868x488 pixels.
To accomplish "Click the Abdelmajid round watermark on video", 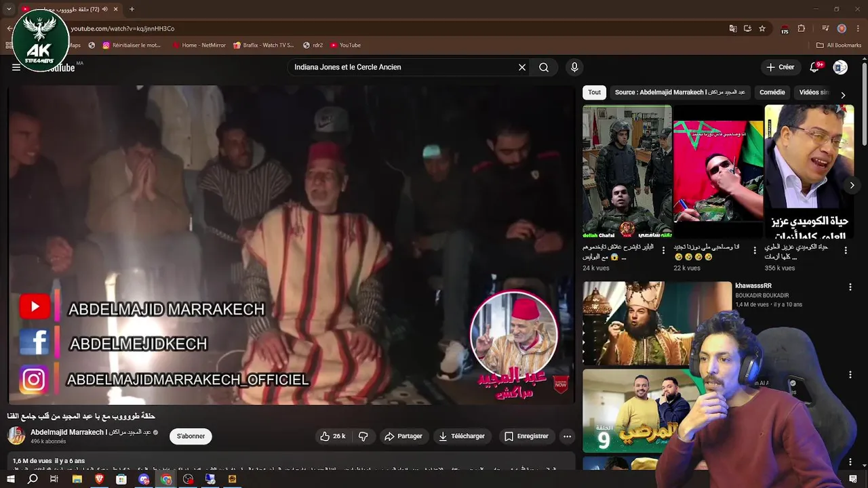I will click(514, 333).
